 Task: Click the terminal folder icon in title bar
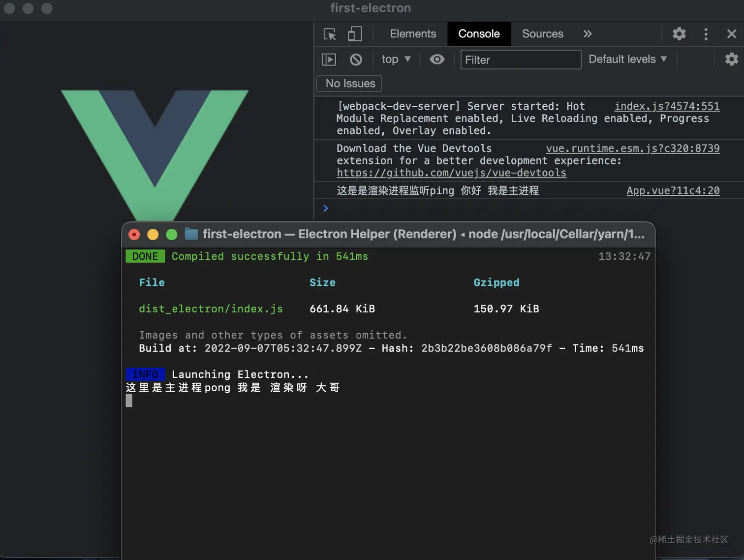click(191, 234)
